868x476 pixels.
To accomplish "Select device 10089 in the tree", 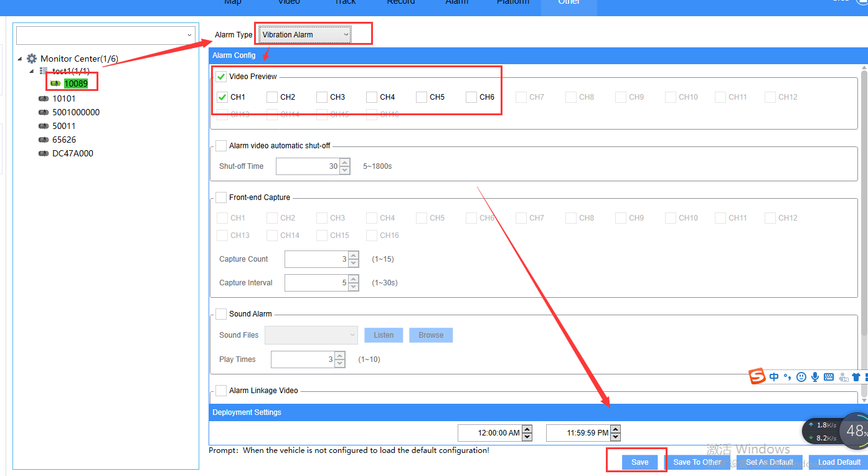I will (x=75, y=83).
